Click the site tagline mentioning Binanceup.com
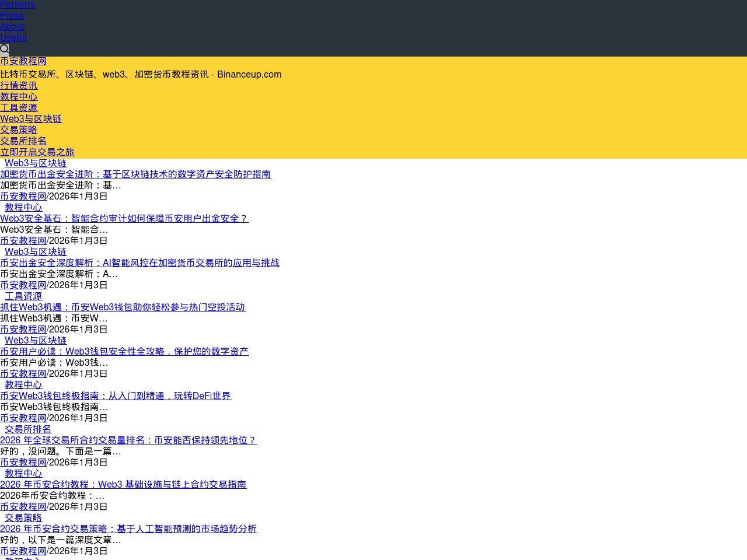The height and width of the screenshot is (560, 747). (141, 75)
